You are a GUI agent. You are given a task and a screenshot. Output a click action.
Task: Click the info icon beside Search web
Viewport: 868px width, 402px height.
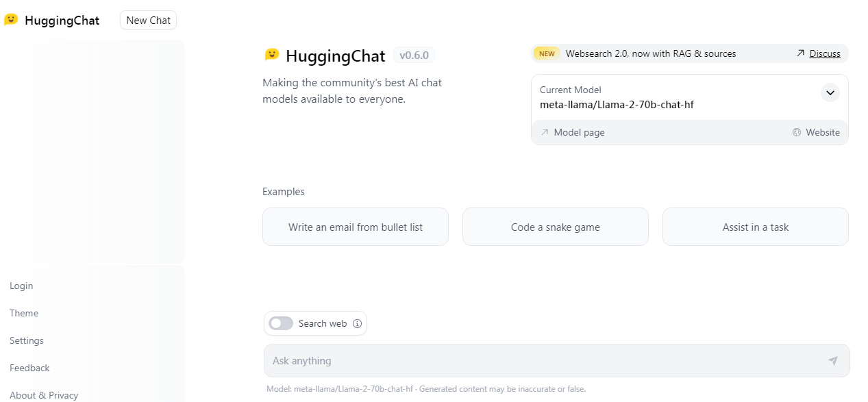pyautogui.click(x=357, y=324)
